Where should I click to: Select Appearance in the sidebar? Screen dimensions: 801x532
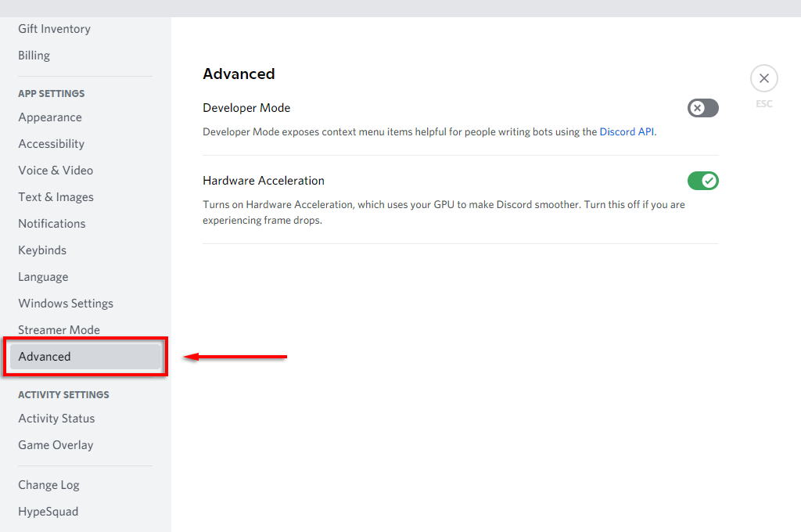point(50,117)
